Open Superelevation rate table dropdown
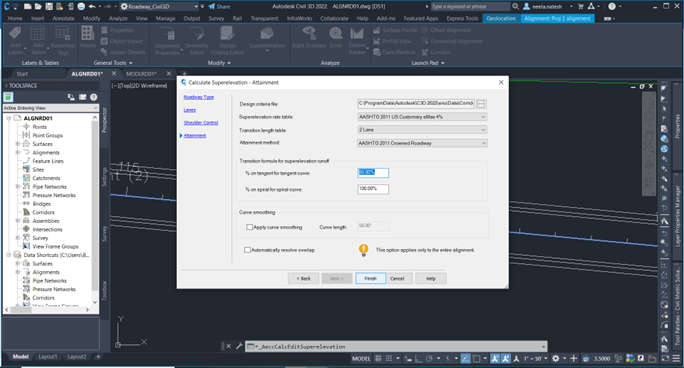This screenshot has height=368, width=684. [422, 117]
